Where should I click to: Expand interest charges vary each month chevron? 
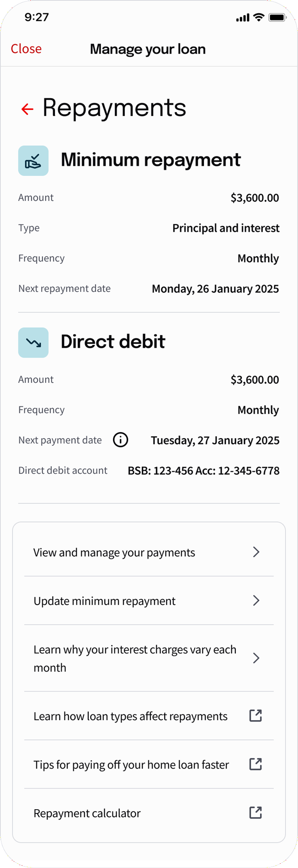256,658
